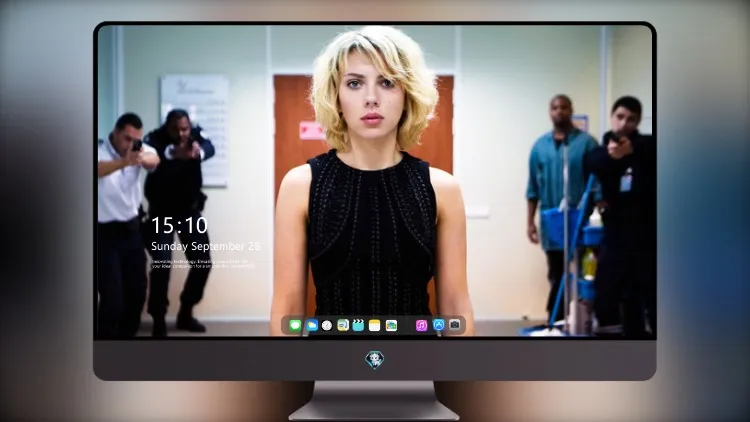
Task: Open the yellow Notes app in dock
Action: pyautogui.click(x=375, y=325)
